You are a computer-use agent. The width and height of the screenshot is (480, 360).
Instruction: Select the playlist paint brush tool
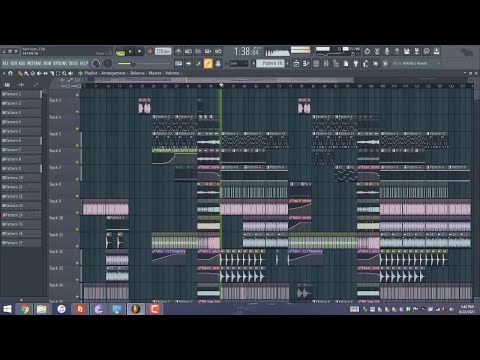coord(26,73)
